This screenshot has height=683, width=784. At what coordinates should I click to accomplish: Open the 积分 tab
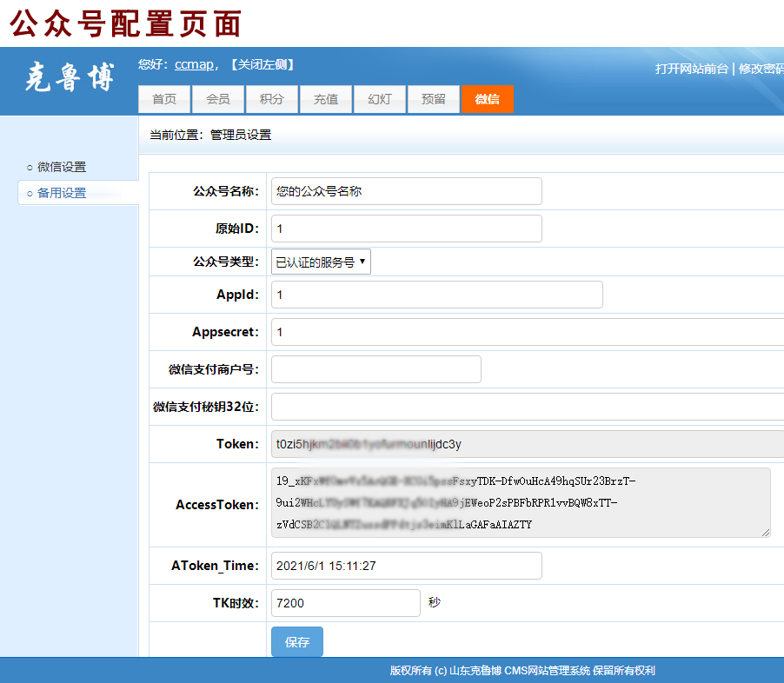pyautogui.click(x=272, y=99)
